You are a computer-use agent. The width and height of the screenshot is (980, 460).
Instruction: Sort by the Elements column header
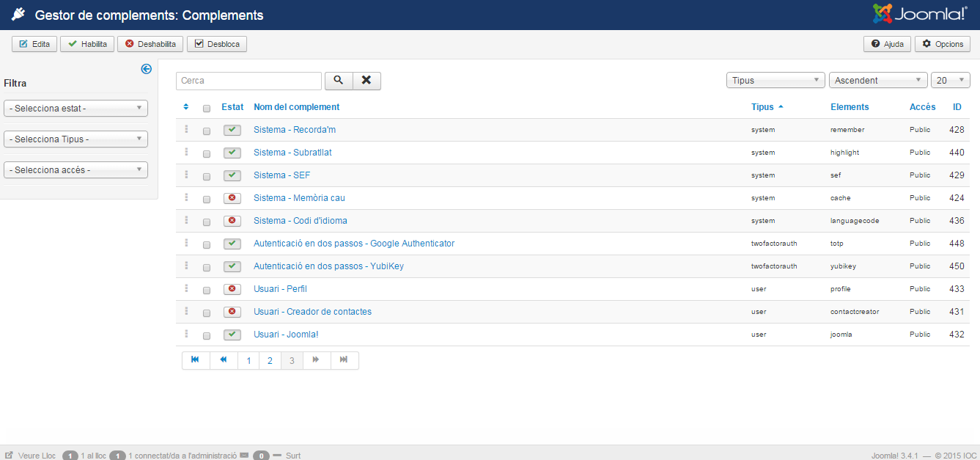[x=850, y=107]
